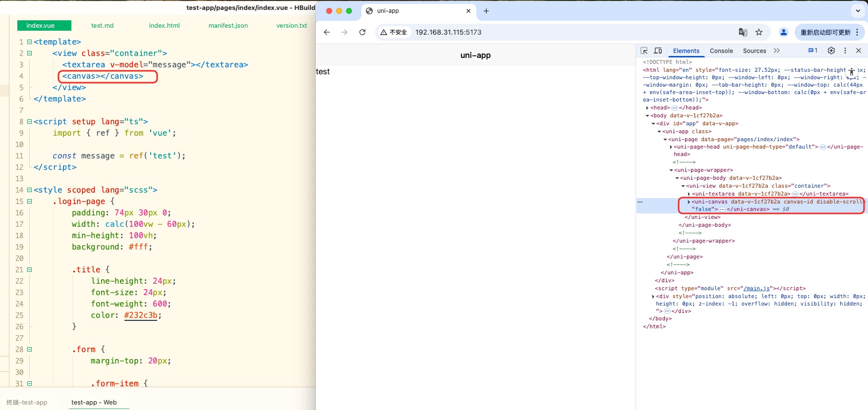The image size is (868, 410).
Task: Toggle fold marker for .title rule
Action: pos(29,270)
